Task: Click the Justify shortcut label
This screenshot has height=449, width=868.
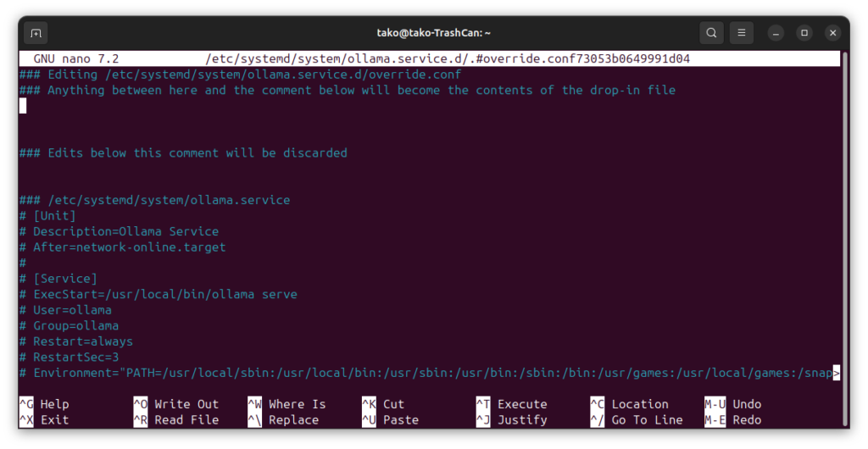Action: [x=522, y=420]
